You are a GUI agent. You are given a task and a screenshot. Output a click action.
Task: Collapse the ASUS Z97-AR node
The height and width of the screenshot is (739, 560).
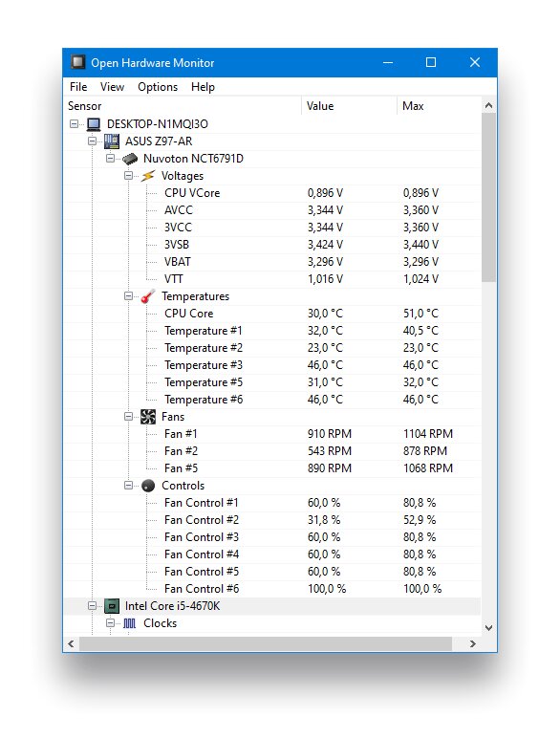pos(93,141)
